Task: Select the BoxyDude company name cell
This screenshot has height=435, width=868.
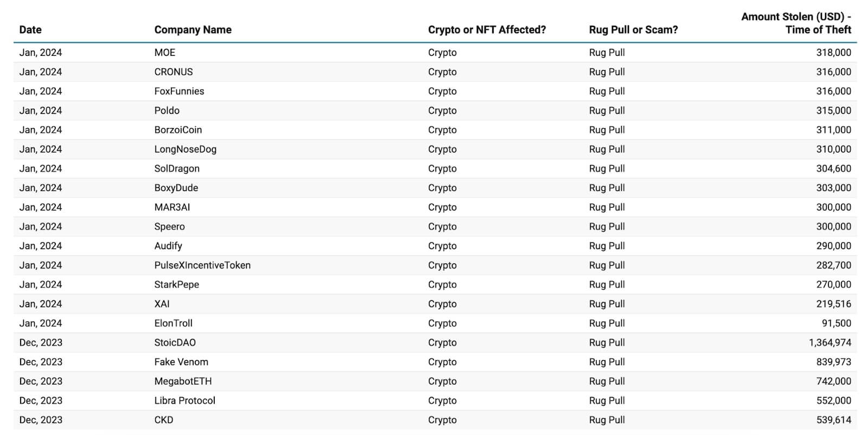Action: [176, 188]
